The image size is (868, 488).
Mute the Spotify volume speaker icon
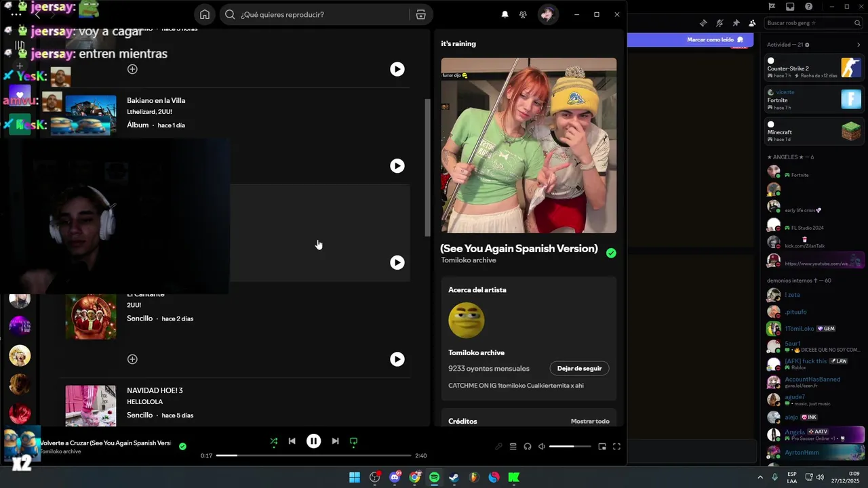pos(541,447)
